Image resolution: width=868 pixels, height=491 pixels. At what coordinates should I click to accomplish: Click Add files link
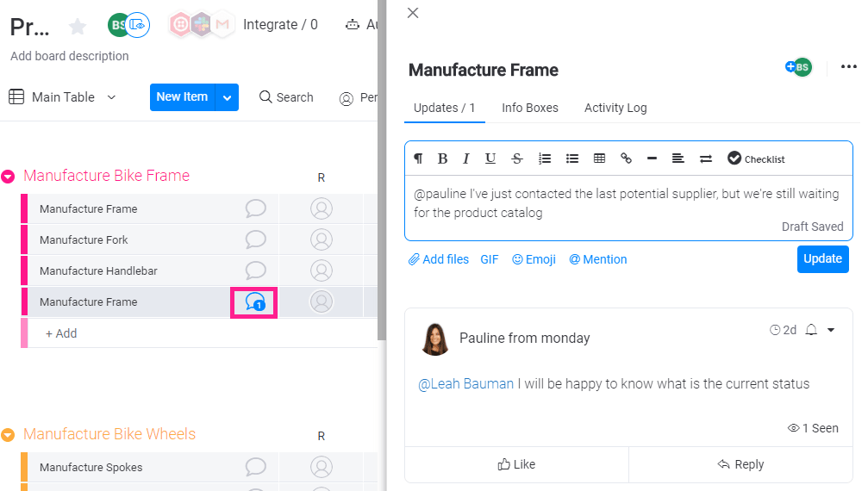439,259
